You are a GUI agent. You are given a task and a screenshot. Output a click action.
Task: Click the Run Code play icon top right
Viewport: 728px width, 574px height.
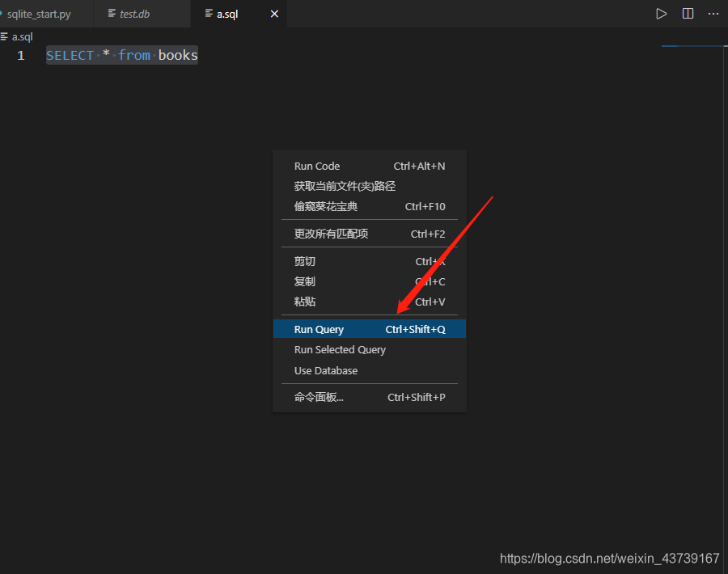[x=661, y=13]
